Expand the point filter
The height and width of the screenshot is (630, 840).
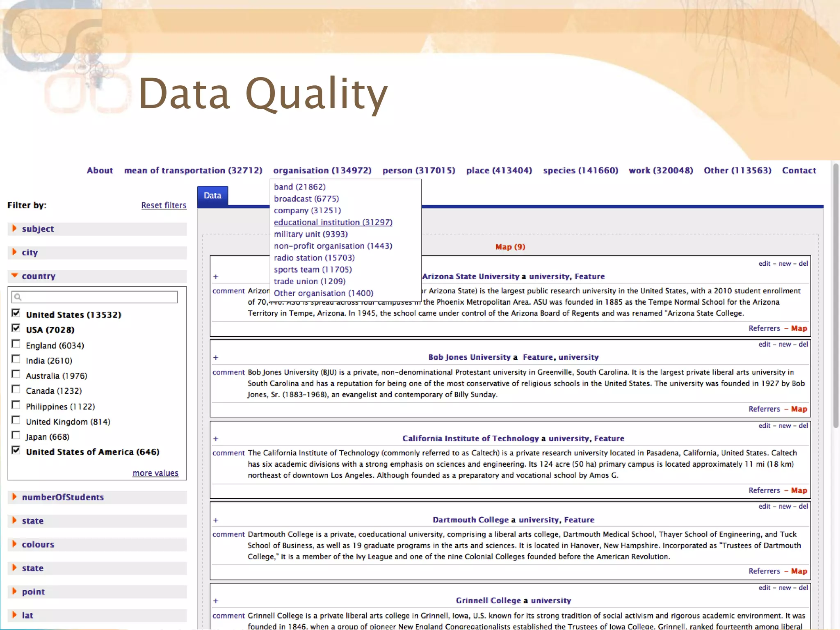tap(97, 592)
